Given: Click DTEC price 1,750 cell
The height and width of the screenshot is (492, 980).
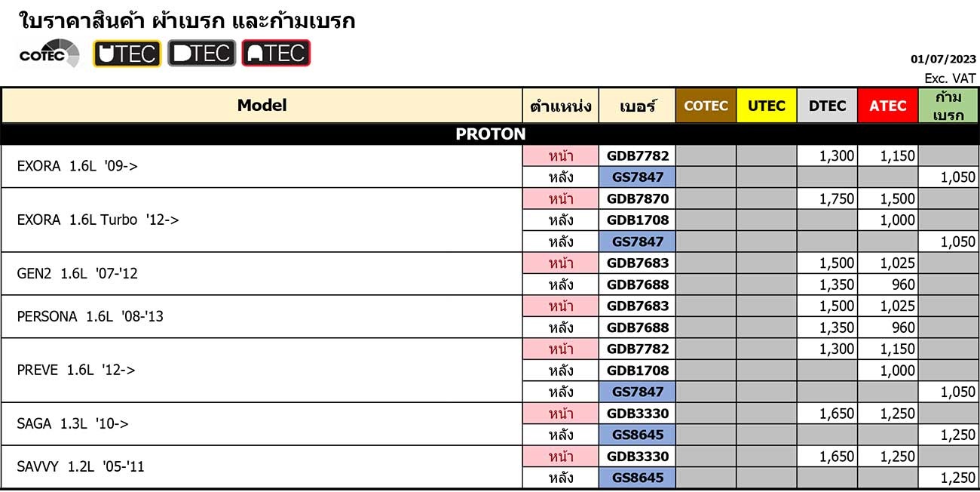Looking at the screenshot, I should click(828, 199).
